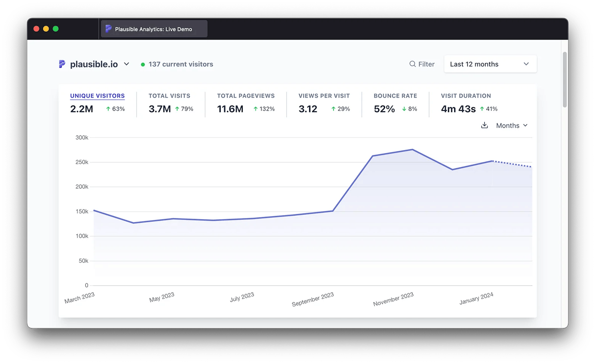Click the green current visitors indicator dot
595x364 pixels.
143,64
